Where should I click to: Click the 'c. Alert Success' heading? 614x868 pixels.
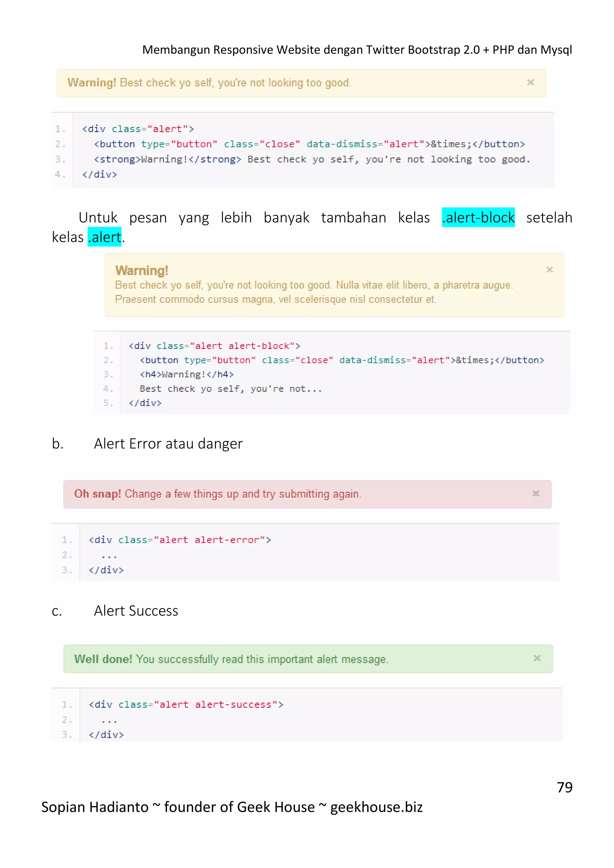[115, 611]
